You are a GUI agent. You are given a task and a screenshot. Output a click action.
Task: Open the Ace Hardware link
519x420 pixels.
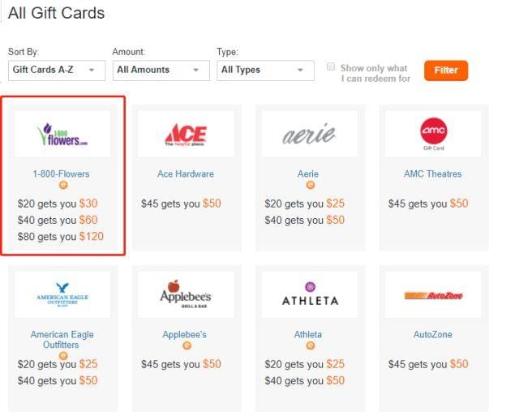(x=186, y=174)
